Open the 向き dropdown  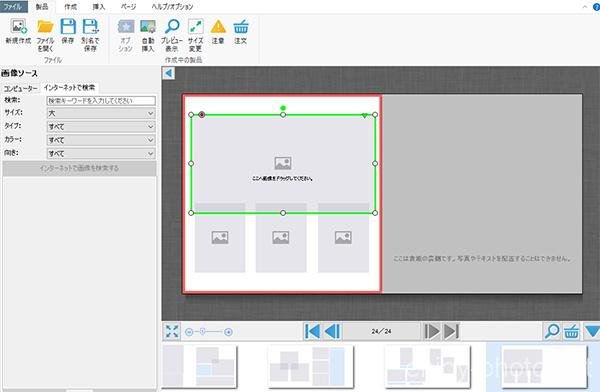[101, 154]
